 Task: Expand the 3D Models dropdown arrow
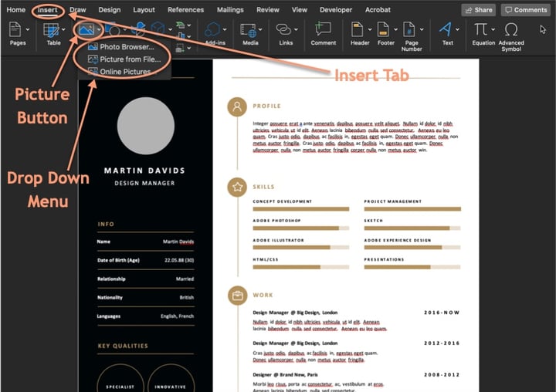pos(170,29)
